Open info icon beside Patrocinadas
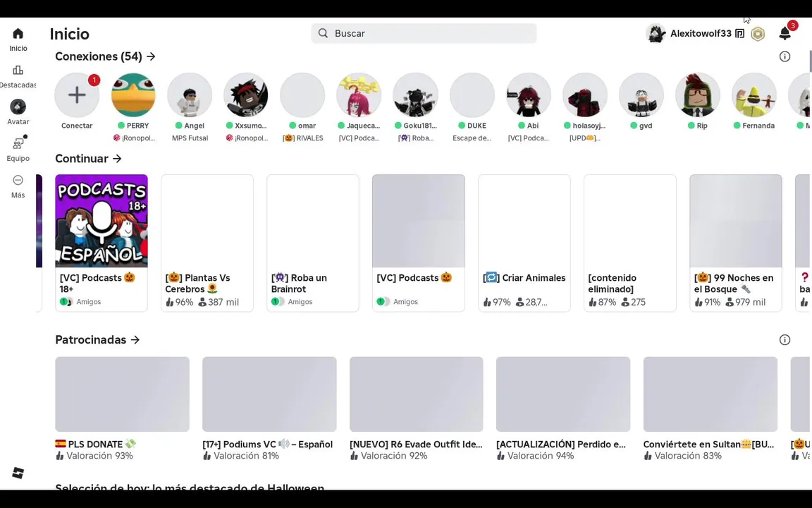The image size is (812, 508). pyautogui.click(x=785, y=339)
